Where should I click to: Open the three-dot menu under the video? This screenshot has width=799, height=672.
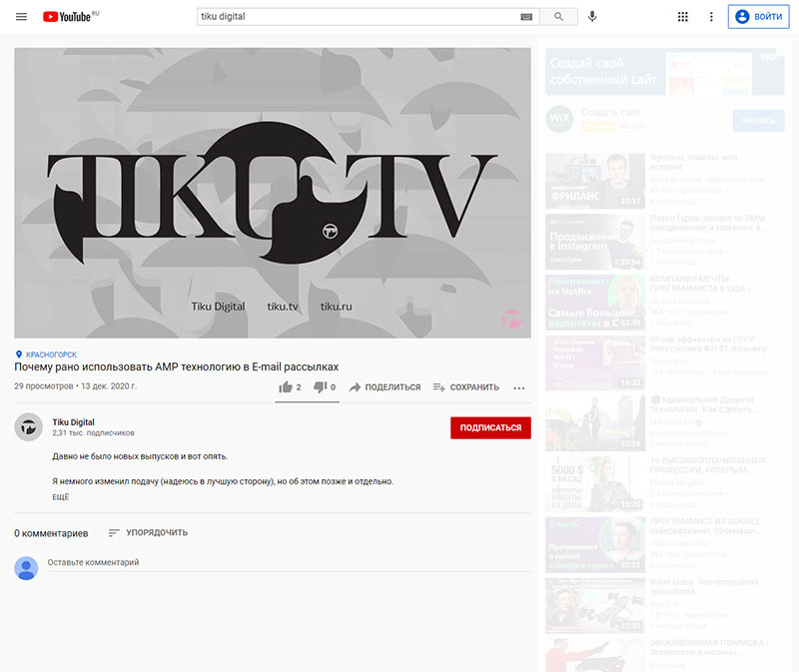click(x=518, y=387)
